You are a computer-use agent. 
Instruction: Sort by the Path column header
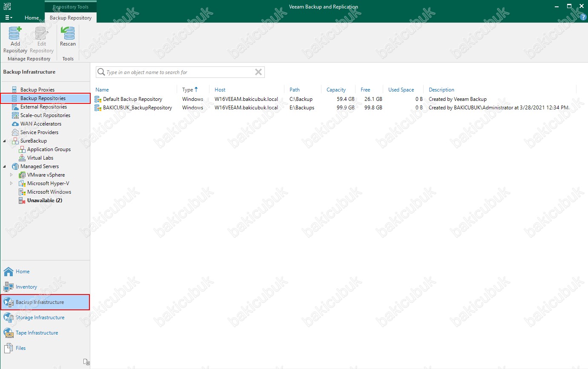click(x=295, y=90)
